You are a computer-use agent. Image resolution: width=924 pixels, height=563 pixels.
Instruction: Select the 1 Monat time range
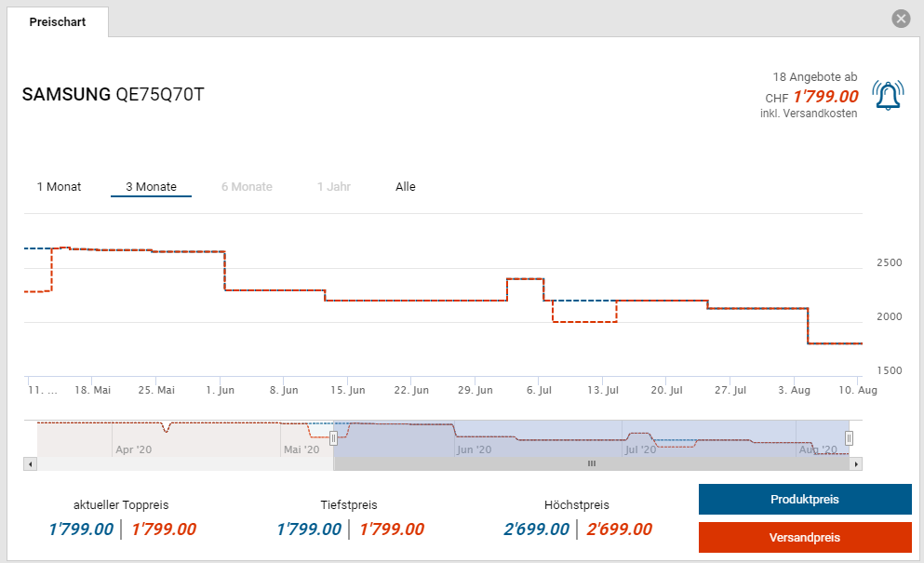coord(59,187)
